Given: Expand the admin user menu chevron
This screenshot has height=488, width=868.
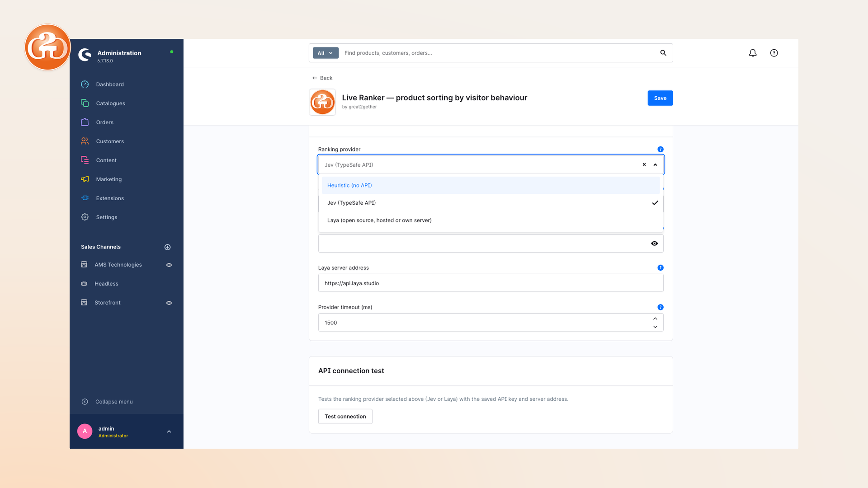Looking at the screenshot, I should coord(169,432).
